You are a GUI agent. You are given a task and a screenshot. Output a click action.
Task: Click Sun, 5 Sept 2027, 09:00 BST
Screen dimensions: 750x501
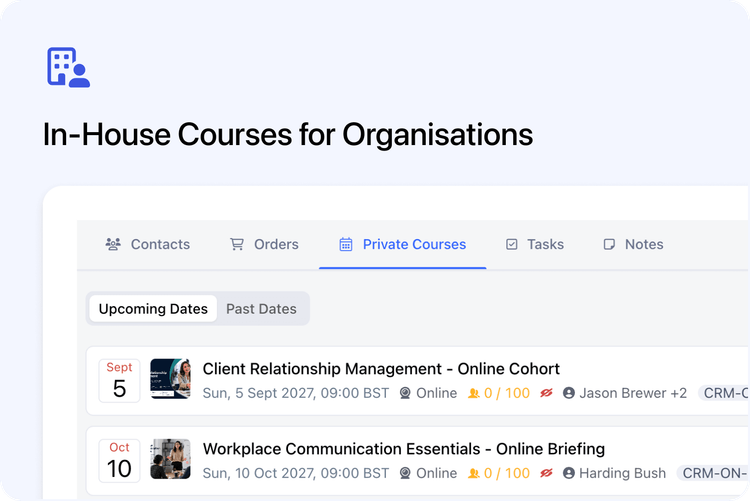pos(296,393)
